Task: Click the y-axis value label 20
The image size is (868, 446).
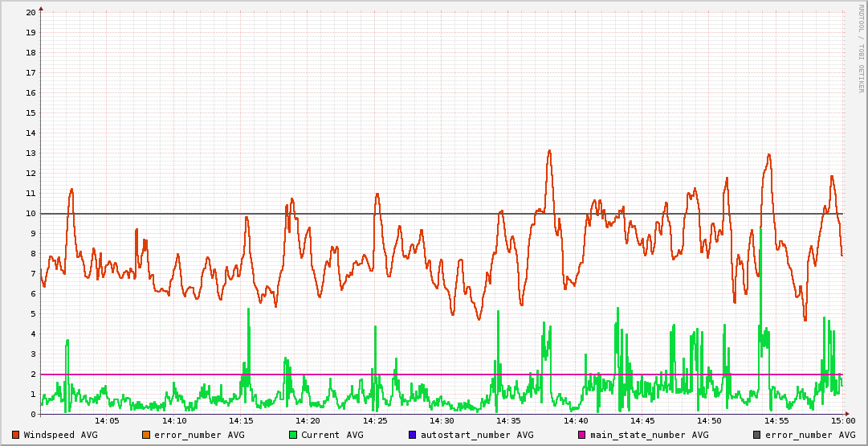Action: pos(31,12)
